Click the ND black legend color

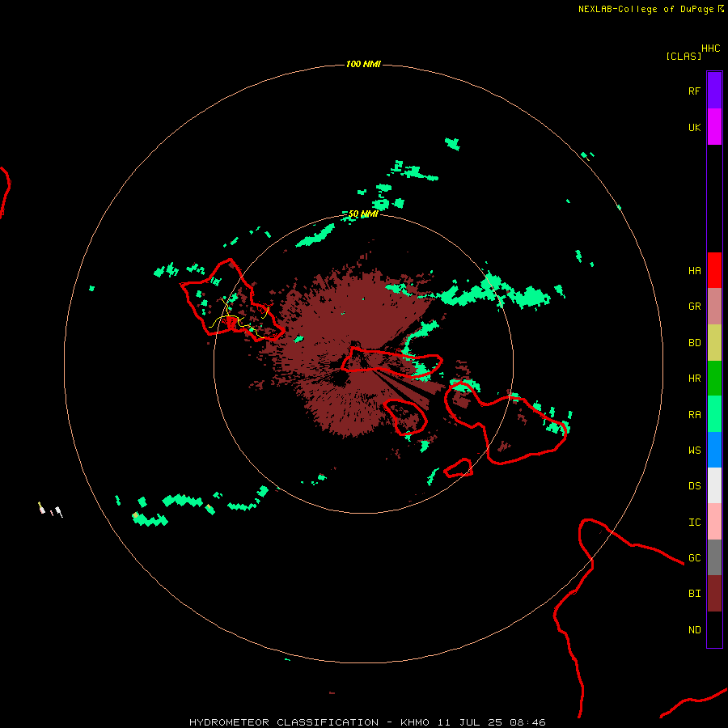[714, 629]
